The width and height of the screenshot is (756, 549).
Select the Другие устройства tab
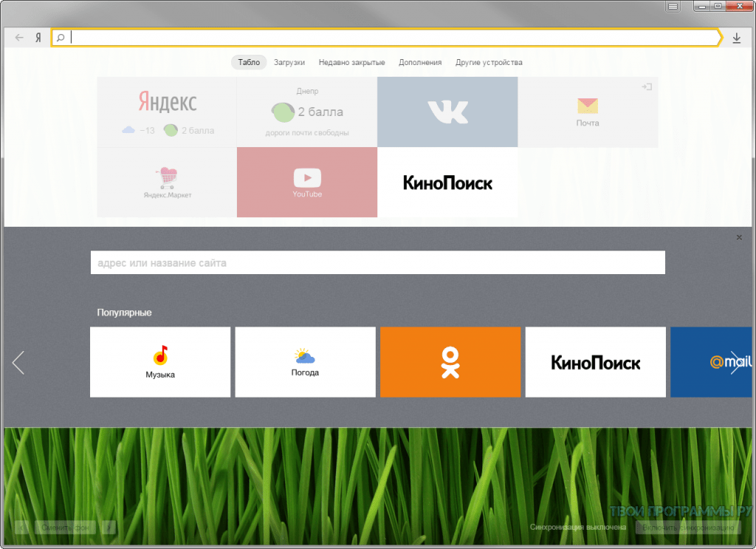coord(489,63)
